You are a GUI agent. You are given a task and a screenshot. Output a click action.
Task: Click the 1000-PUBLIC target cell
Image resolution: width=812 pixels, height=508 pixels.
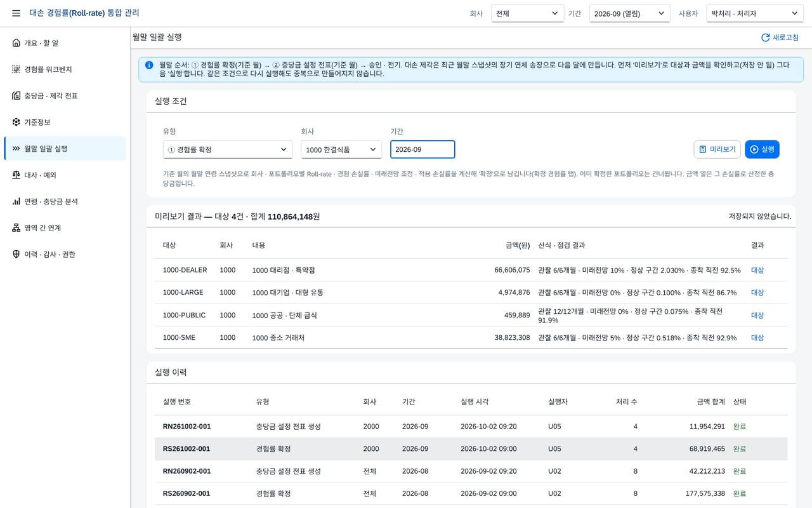click(185, 315)
